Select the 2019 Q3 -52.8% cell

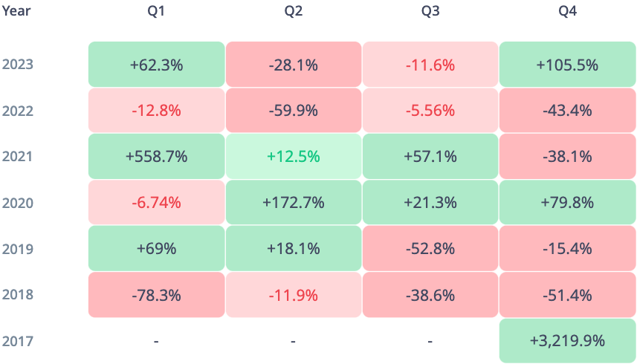point(430,249)
